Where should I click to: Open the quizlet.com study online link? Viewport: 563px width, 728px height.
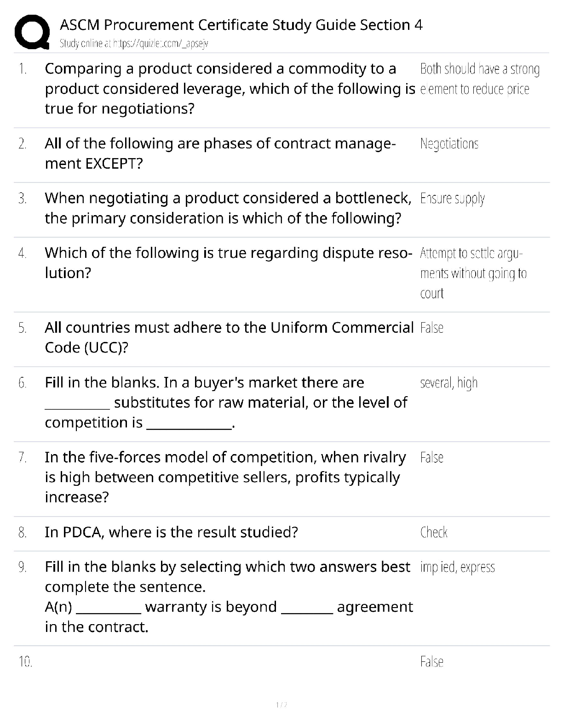tap(134, 44)
